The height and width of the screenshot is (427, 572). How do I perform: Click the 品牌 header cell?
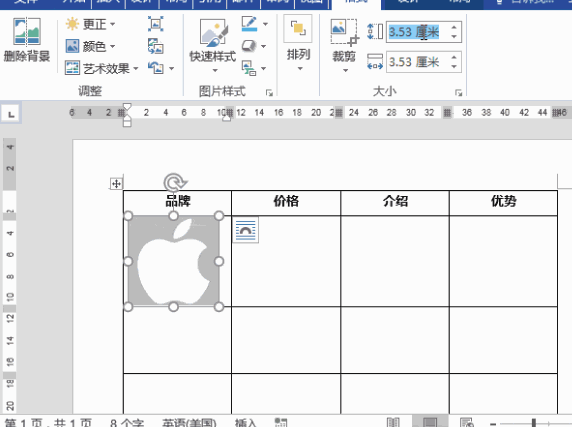click(x=177, y=203)
